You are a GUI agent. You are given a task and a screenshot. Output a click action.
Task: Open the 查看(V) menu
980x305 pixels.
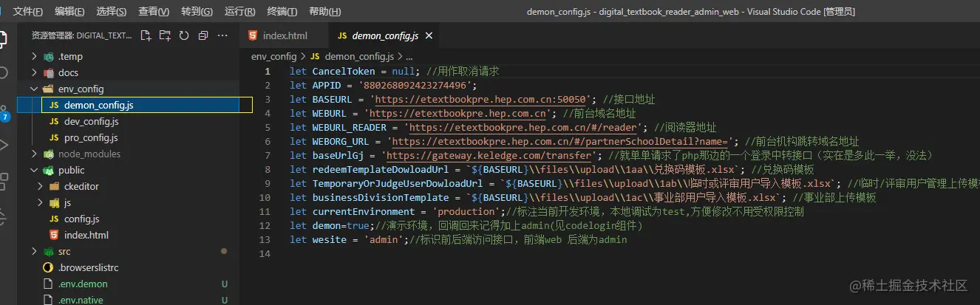pyautogui.click(x=154, y=12)
